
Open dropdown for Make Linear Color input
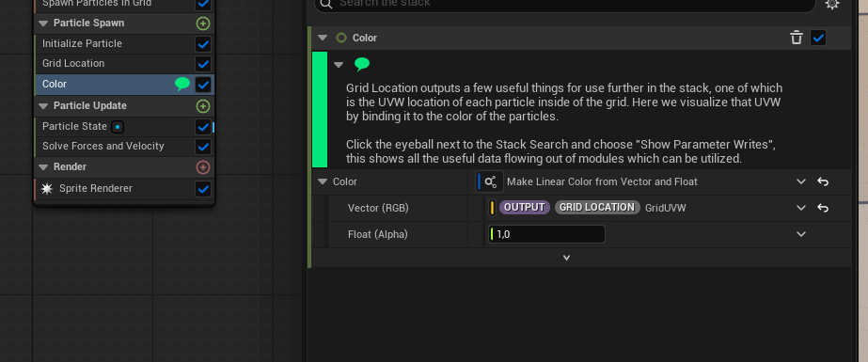click(x=801, y=181)
